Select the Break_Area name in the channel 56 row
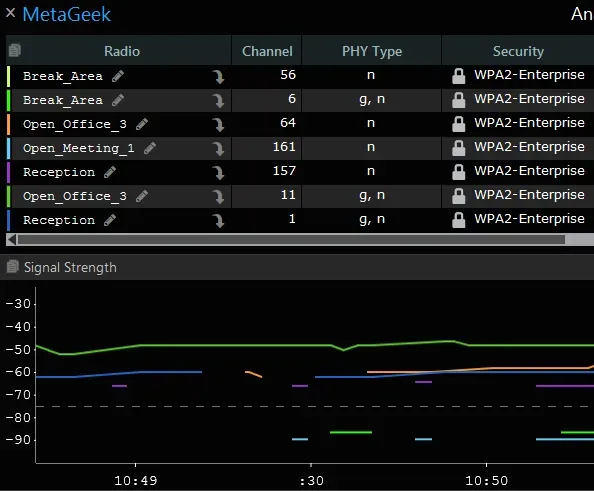This screenshot has width=594, height=491. click(x=63, y=76)
